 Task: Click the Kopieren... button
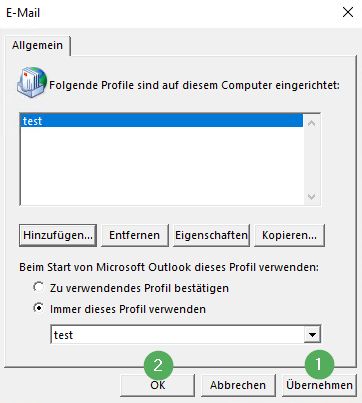pyautogui.click(x=289, y=235)
